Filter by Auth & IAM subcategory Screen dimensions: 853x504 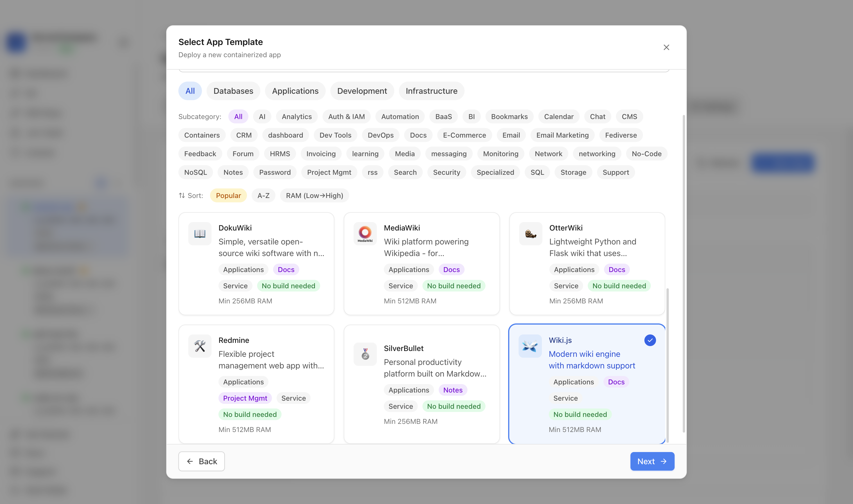346,116
